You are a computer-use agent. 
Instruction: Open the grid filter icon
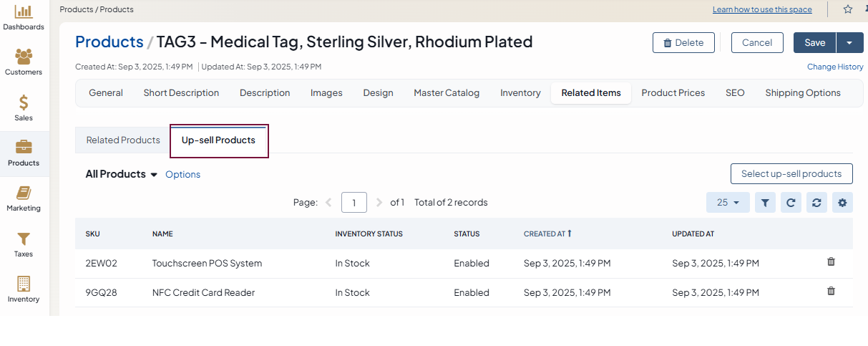click(x=765, y=203)
